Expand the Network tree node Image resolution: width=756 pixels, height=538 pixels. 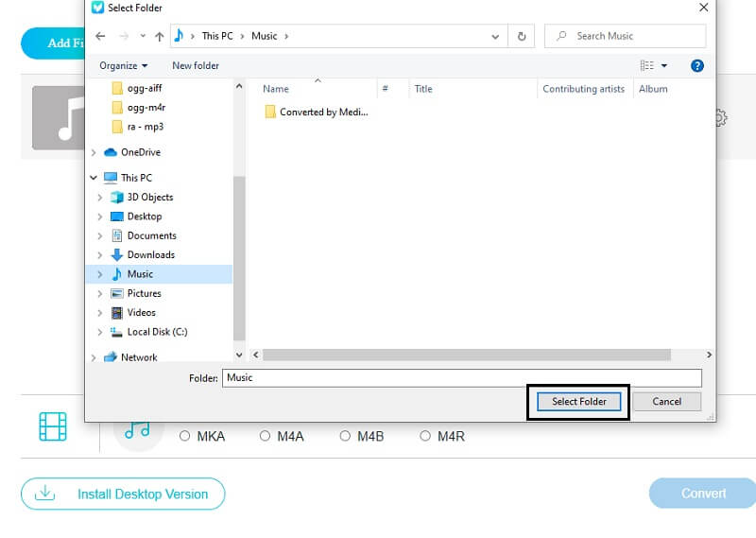tap(94, 357)
